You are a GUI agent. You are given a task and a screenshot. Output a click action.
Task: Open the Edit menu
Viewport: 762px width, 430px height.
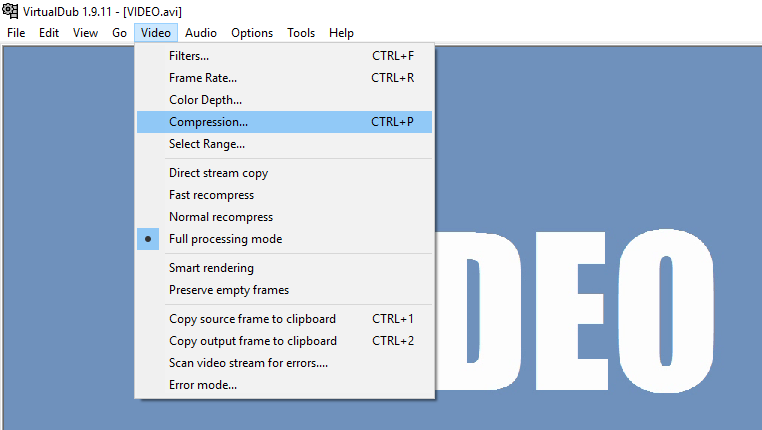[x=49, y=33]
